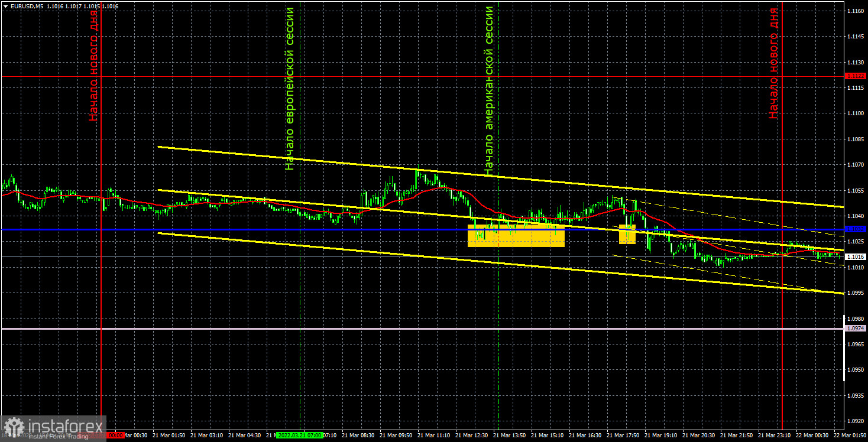The width and height of the screenshot is (868, 442).
Task: Click the small triangle beside EURUSD,M5 title
Action: click(5, 6)
